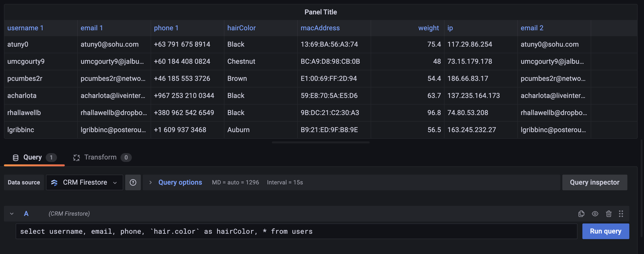Screen dimensions: 644x254
Task: Click the Transform tab icon
Action: pyautogui.click(x=76, y=158)
